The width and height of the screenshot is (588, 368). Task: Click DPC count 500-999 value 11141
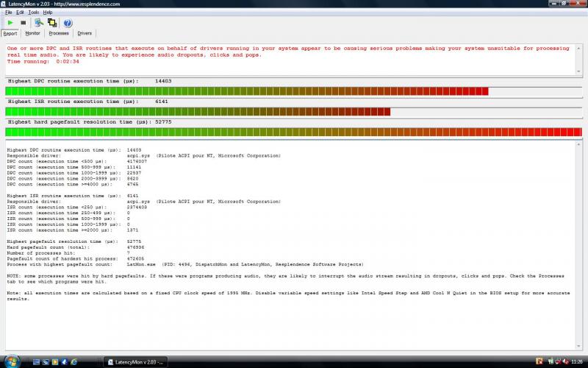point(135,167)
